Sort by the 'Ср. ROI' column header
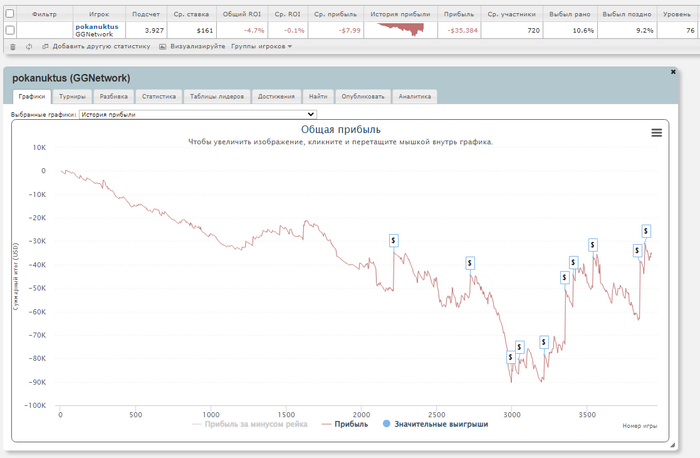Screen dimensions: 700x458 pos(288,14)
